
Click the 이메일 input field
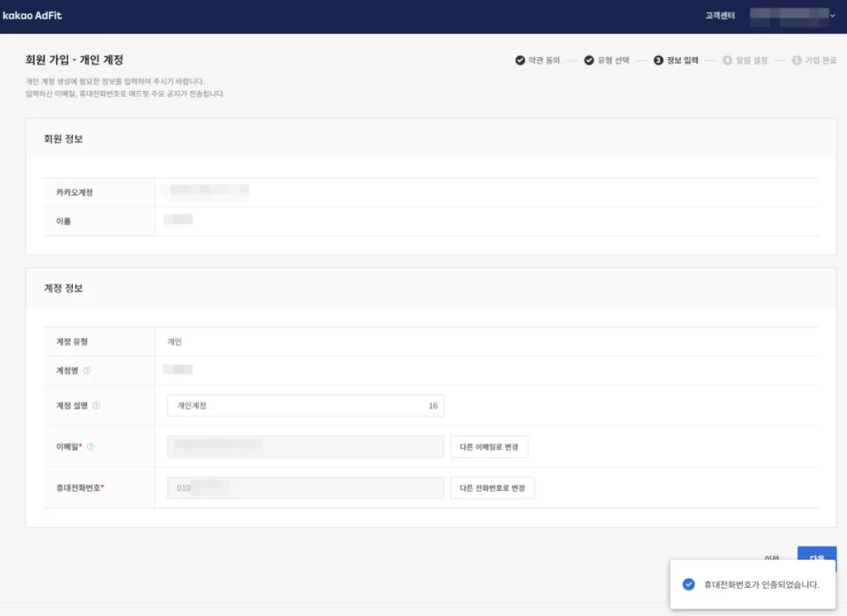(305, 446)
